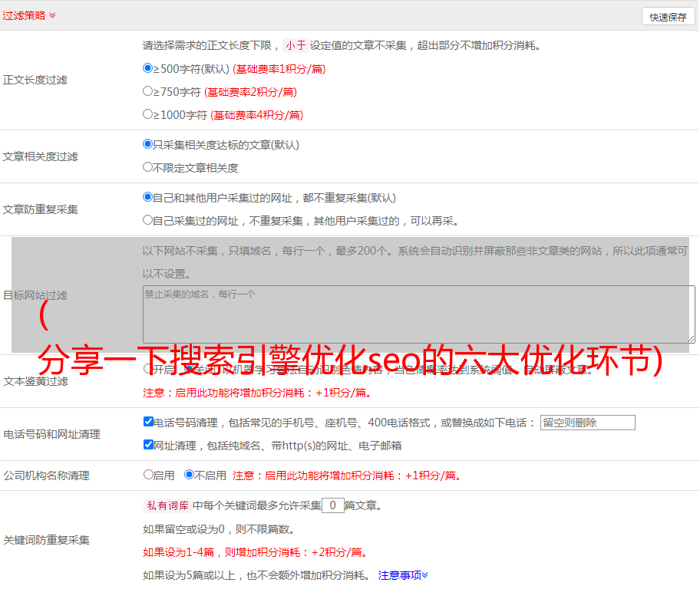Choose 自己采集过的网址 no-repeat option

click(x=148, y=220)
